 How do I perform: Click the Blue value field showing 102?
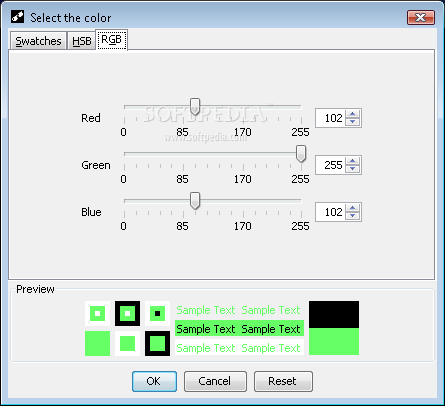[331, 212]
